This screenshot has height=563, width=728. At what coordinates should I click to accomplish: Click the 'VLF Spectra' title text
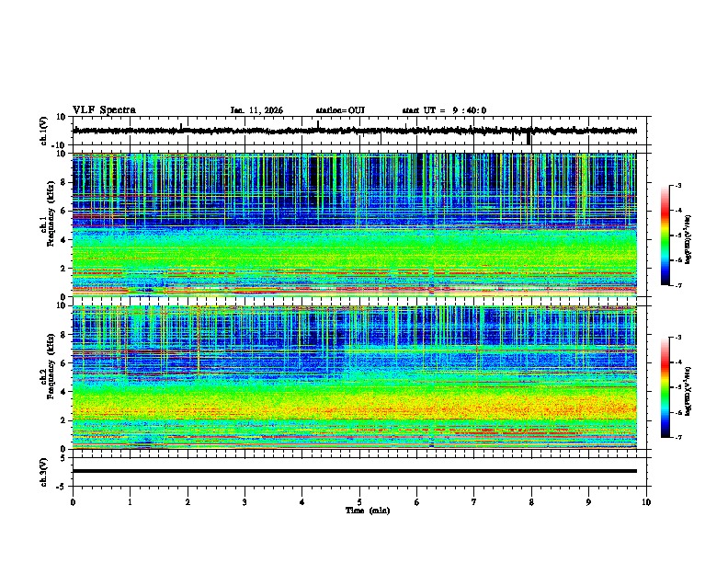(x=104, y=110)
